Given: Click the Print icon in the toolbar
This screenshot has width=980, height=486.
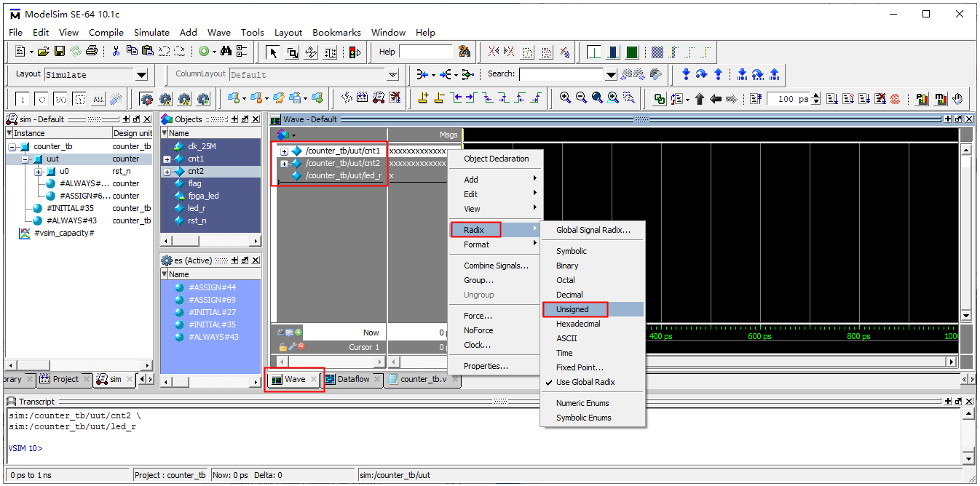Looking at the screenshot, I should pos(92,52).
